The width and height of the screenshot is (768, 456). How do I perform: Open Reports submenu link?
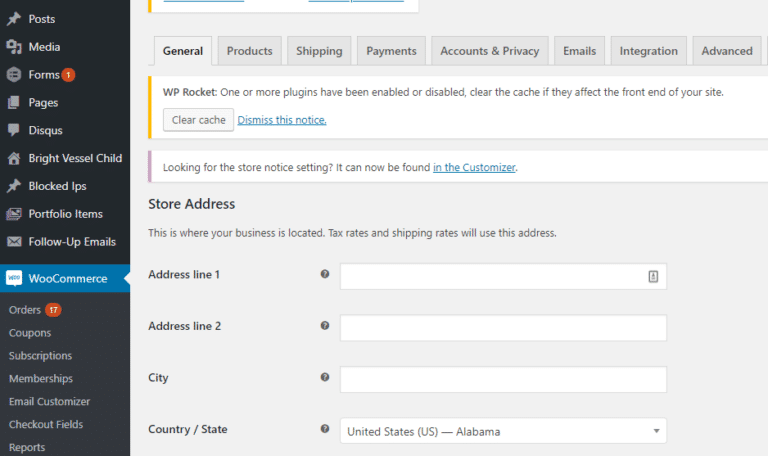pos(27,447)
